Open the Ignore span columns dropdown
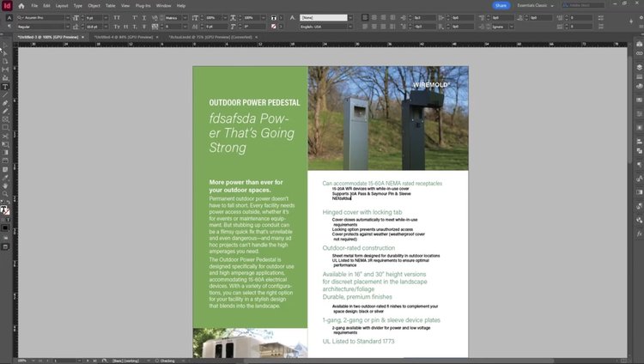Screen dimensions: 644x364 [x=512, y=27]
